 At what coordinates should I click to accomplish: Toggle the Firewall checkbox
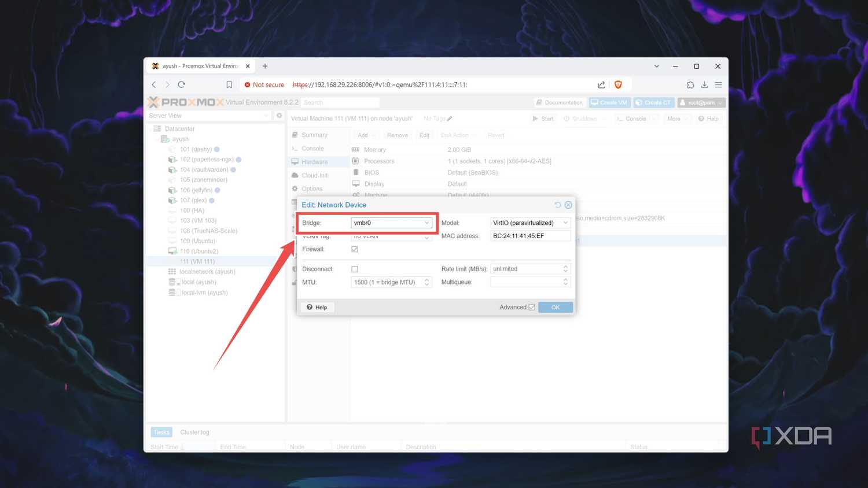click(x=355, y=249)
